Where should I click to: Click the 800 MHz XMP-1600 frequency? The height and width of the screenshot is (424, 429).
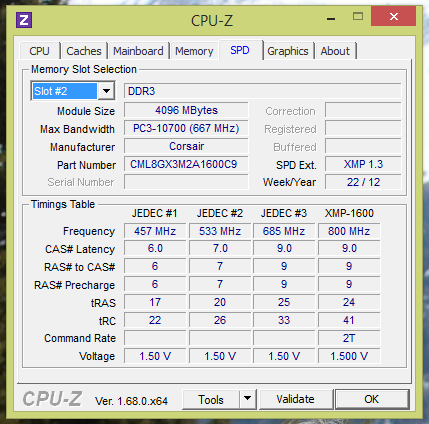tap(349, 231)
